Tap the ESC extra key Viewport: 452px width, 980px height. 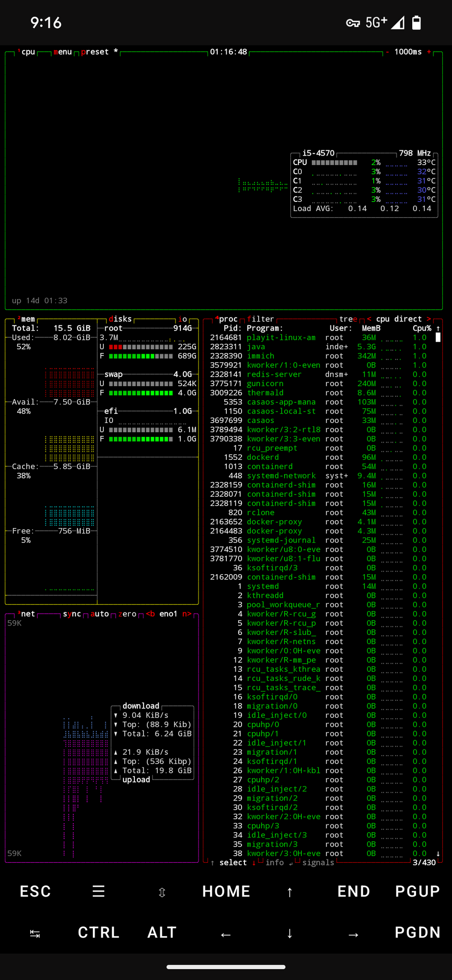35,891
